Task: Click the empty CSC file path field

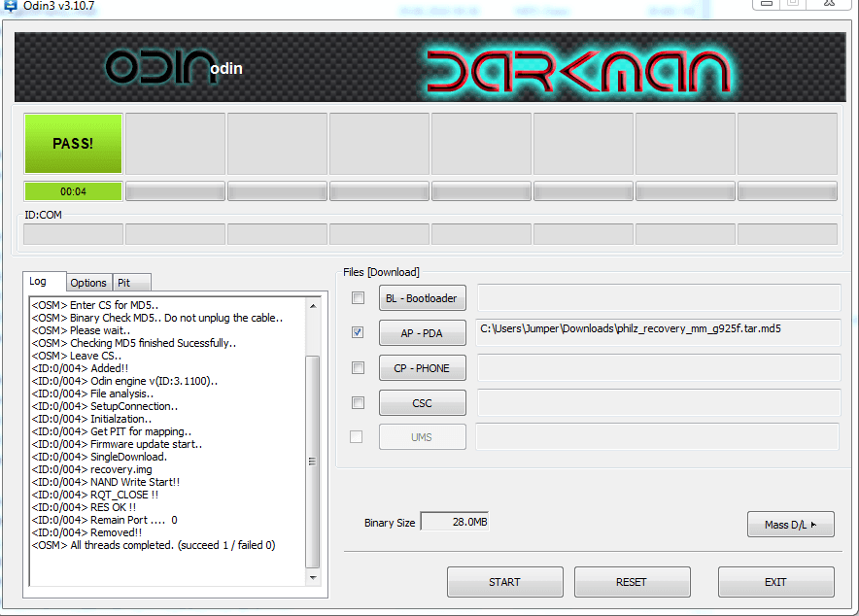Action: (x=659, y=402)
